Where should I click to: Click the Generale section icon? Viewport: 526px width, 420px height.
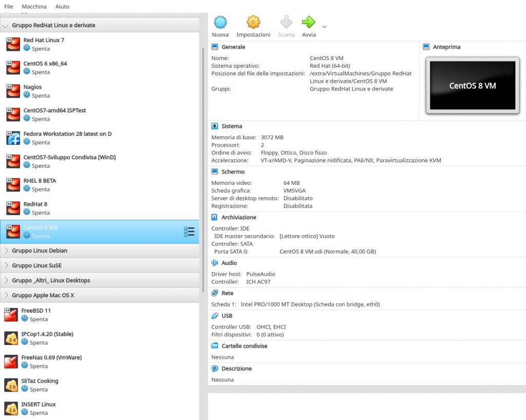tap(215, 47)
